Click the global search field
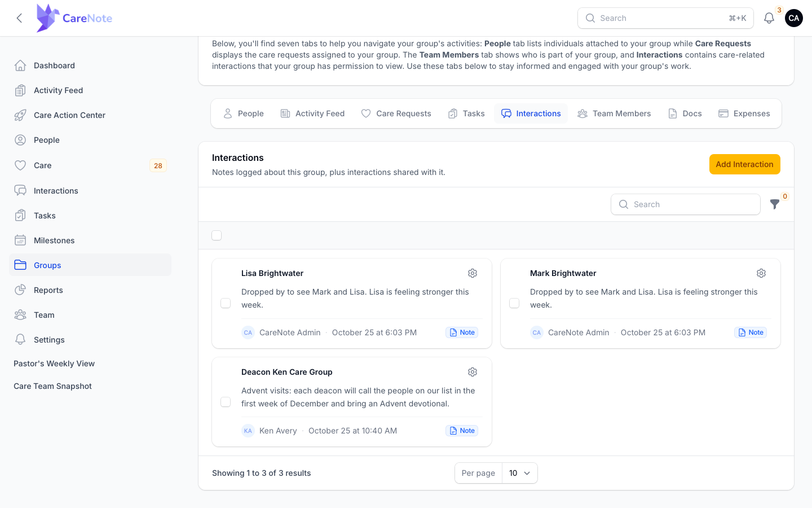Viewport: 812px width, 508px height. pyautogui.click(x=665, y=18)
